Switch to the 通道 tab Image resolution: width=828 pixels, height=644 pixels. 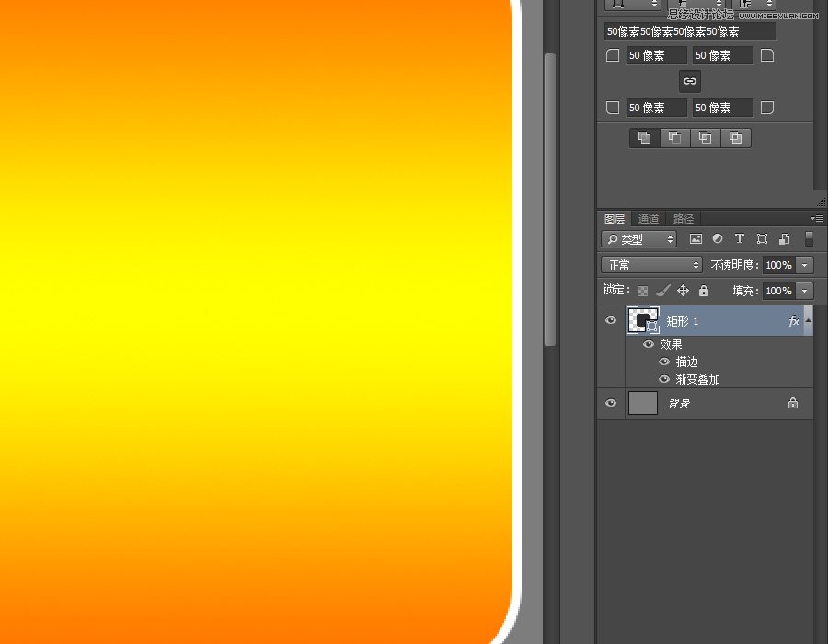click(x=648, y=219)
